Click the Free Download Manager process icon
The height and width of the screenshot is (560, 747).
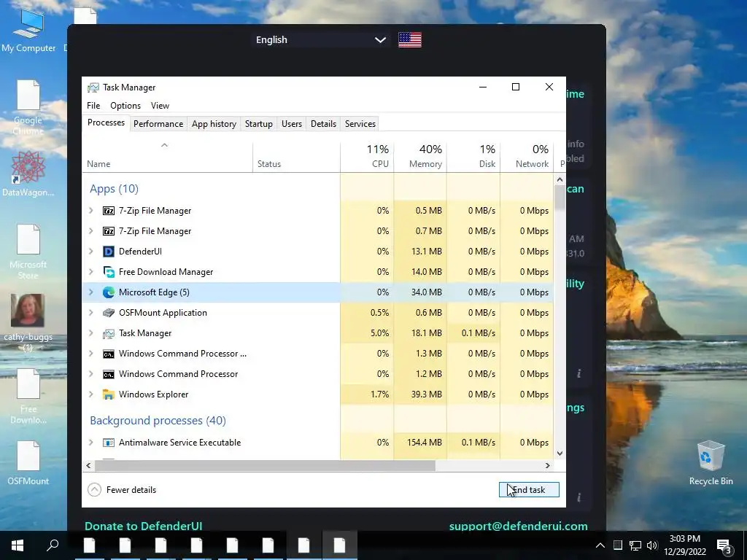click(109, 272)
